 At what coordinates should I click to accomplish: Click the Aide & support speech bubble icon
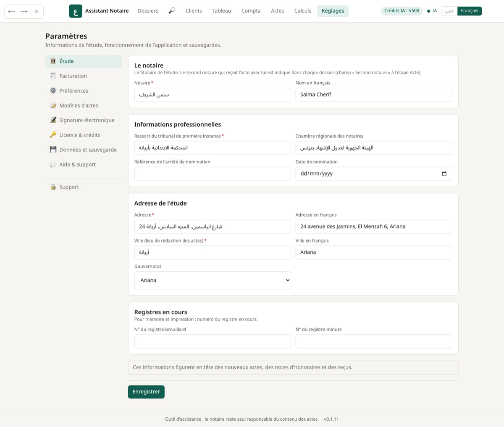(x=53, y=164)
